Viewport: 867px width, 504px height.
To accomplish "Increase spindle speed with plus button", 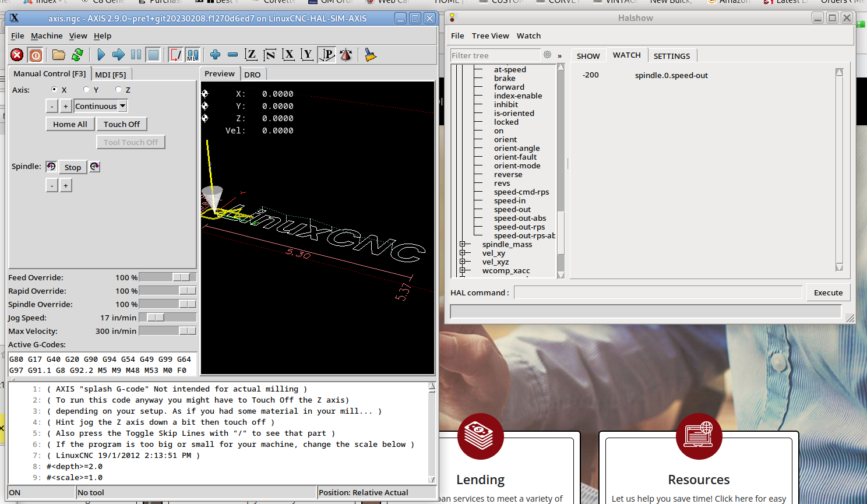I will click(66, 185).
